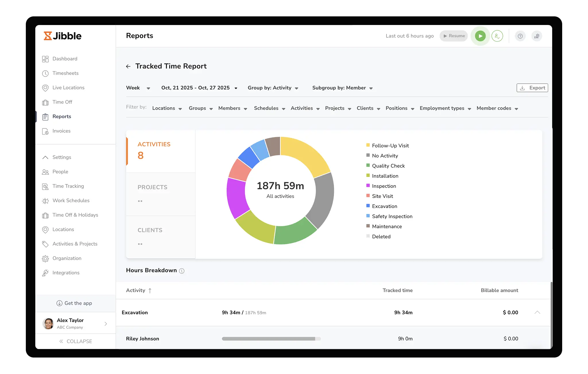The image size is (588, 374).
Task: Open the notifications gear icon in header
Action: (537, 36)
